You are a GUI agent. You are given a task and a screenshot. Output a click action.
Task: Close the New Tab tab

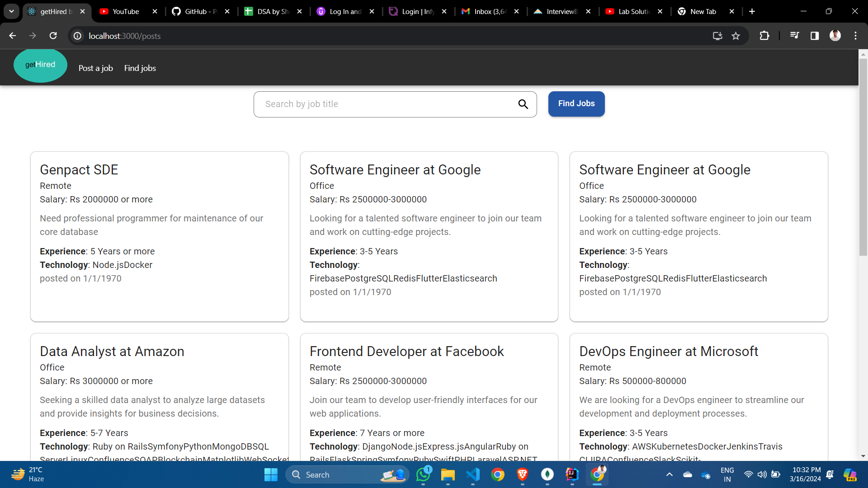coord(732,12)
